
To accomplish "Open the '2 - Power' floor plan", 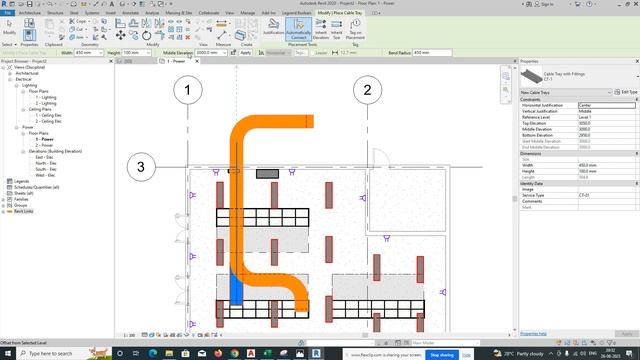I will [x=44, y=145].
